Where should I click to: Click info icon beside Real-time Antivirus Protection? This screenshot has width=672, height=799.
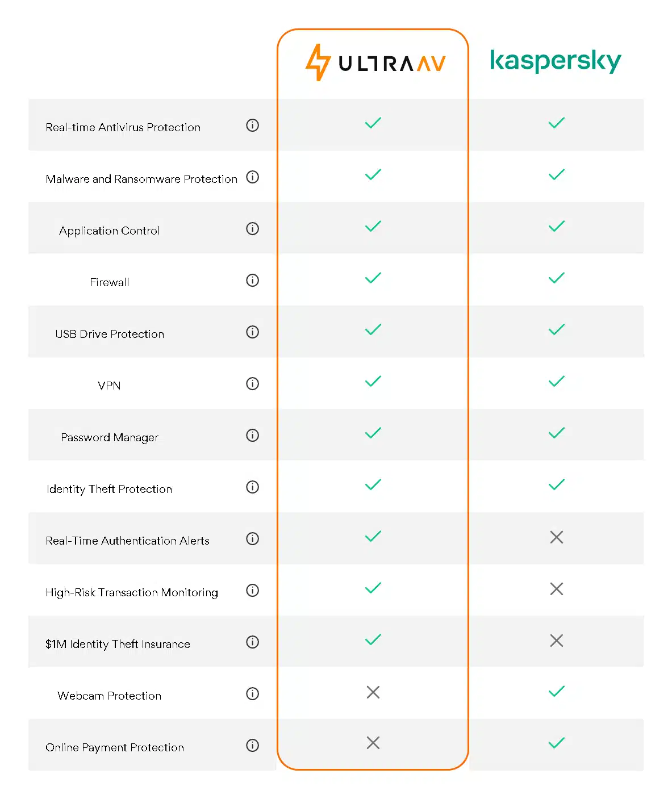pyautogui.click(x=253, y=126)
